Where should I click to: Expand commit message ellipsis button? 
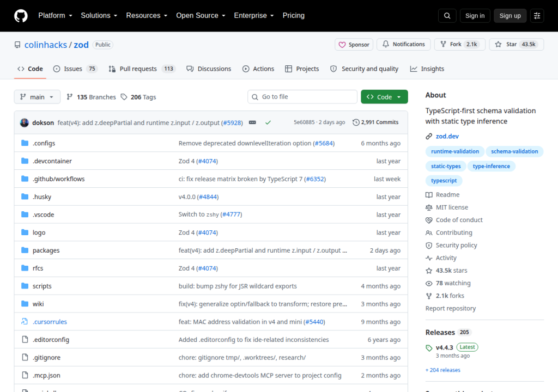tap(252, 122)
